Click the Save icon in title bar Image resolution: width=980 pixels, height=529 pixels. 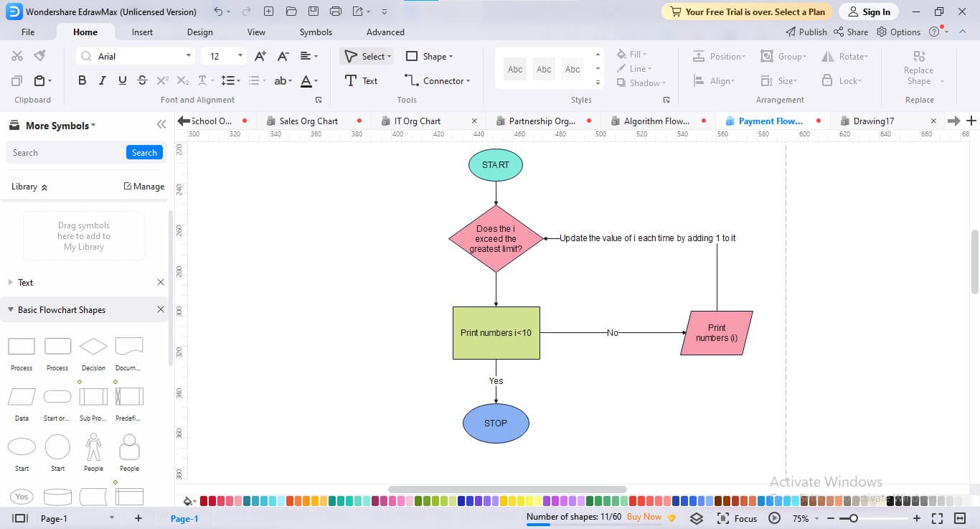point(314,11)
